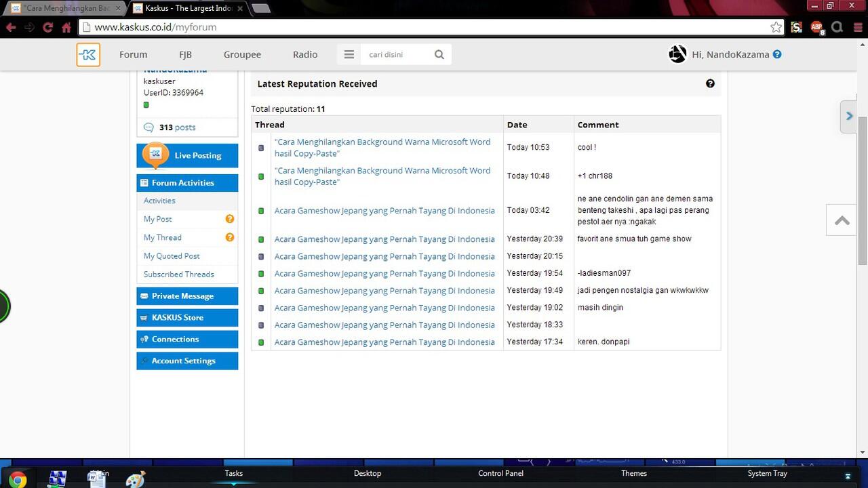Click the Tasks label on the taskbar
The height and width of the screenshot is (488, 868).
[x=233, y=473]
